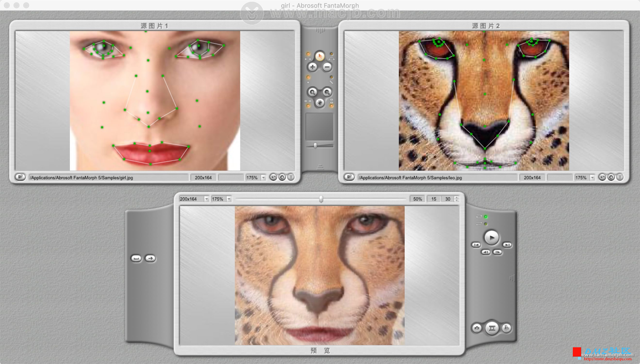Select the hand pan tool
The width and height of the screenshot is (640, 364).
[320, 103]
